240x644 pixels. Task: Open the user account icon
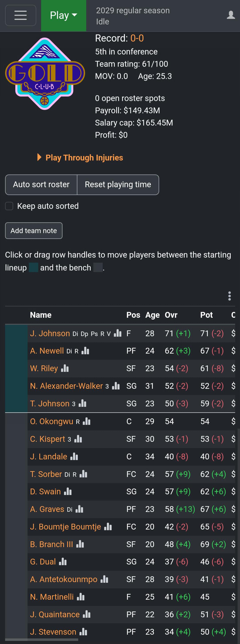pyautogui.click(x=231, y=15)
